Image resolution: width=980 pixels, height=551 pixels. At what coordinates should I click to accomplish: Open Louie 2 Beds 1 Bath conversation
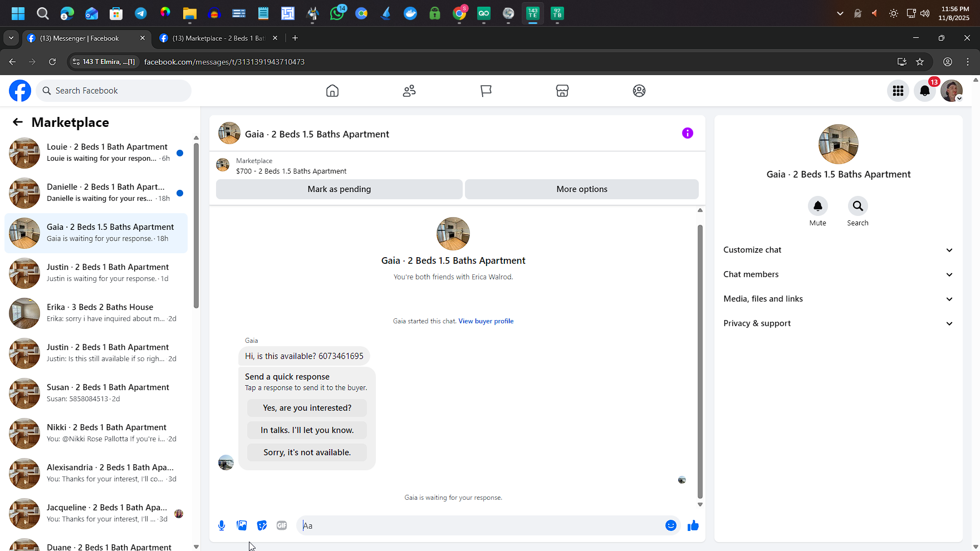pyautogui.click(x=96, y=153)
